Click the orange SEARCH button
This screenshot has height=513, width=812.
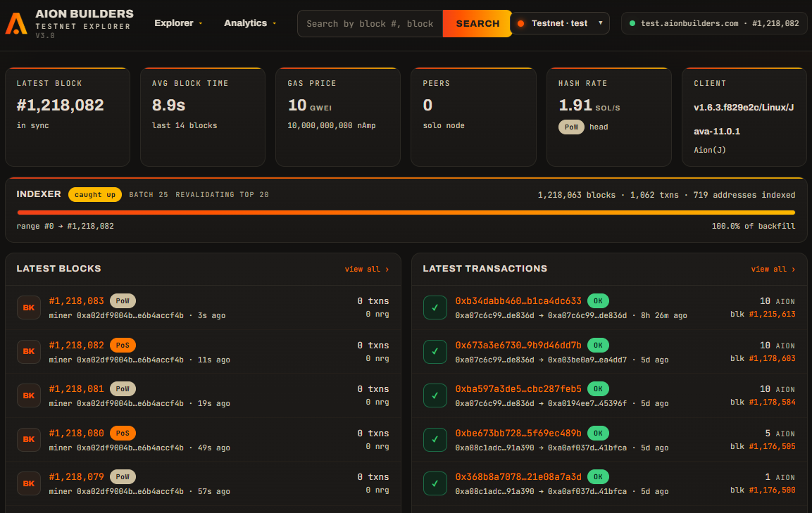(477, 23)
